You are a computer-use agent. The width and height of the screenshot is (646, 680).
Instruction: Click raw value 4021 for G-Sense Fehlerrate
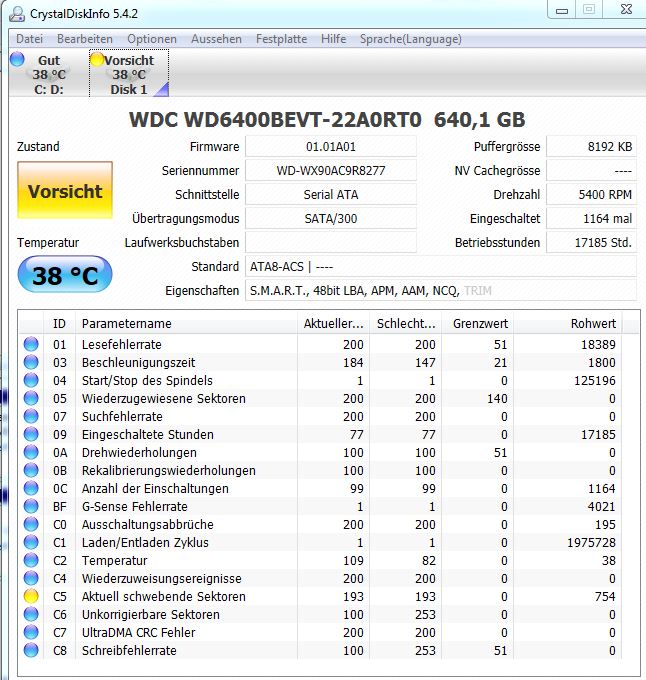point(601,506)
